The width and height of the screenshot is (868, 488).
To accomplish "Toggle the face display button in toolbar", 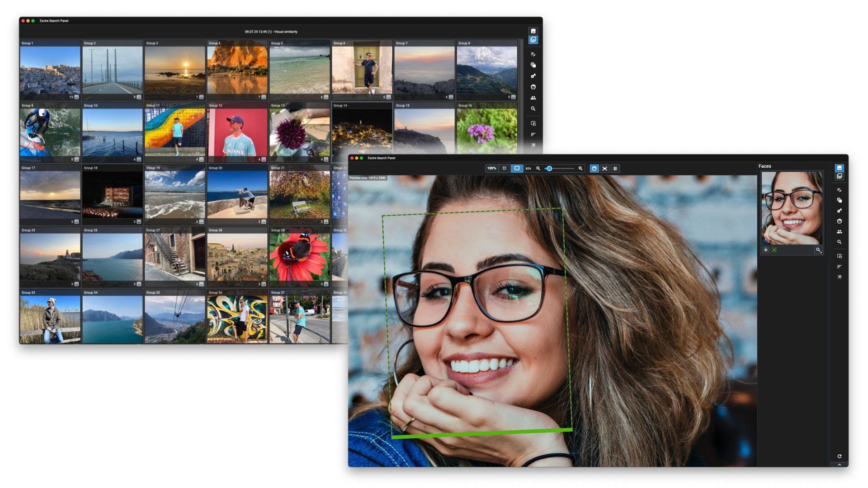I will pos(594,169).
